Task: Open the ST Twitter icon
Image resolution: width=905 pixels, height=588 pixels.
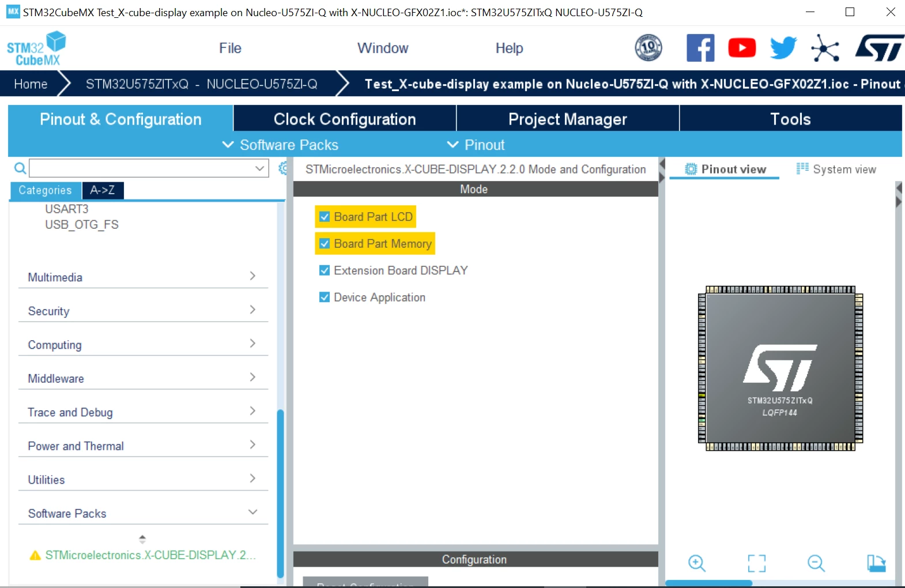Action: click(783, 48)
